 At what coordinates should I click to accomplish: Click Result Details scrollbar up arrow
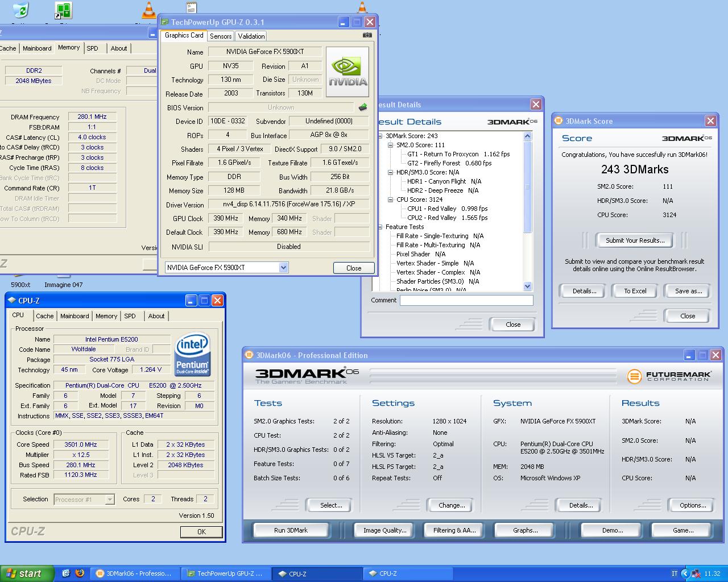point(527,136)
